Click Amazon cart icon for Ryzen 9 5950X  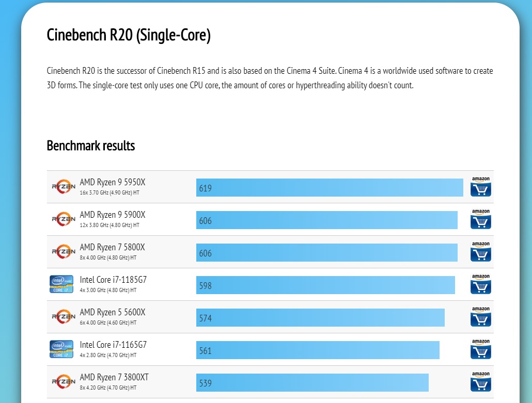click(x=480, y=187)
